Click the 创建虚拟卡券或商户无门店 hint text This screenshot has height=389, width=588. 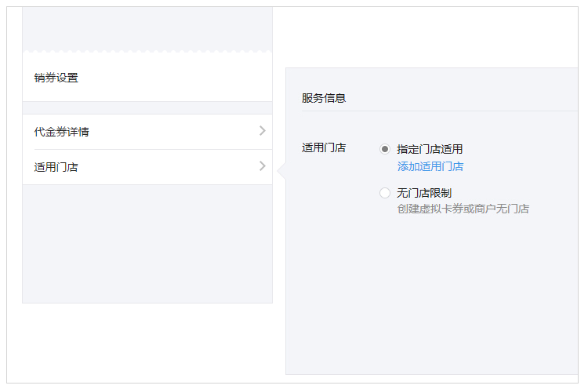(463, 209)
